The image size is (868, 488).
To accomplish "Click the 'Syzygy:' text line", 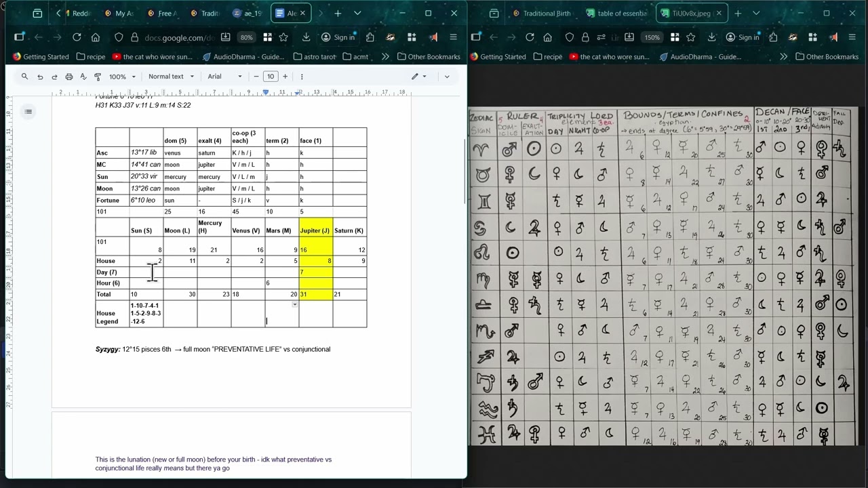I will (213, 349).
